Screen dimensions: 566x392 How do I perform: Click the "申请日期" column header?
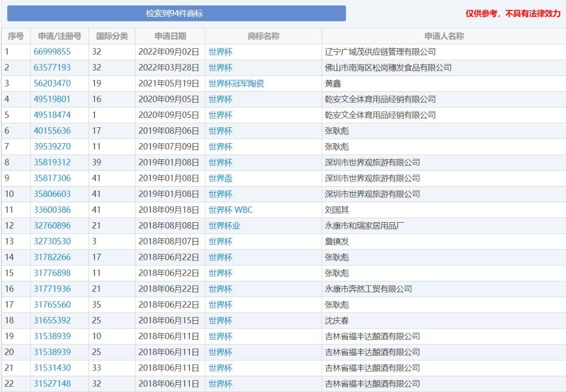tap(170, 36)
